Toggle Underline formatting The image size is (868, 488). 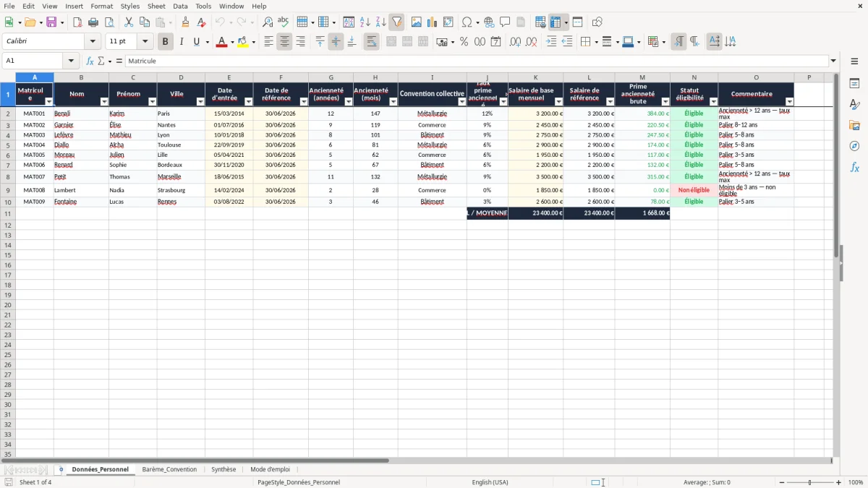pyautogui.click(x=196, y=42)
